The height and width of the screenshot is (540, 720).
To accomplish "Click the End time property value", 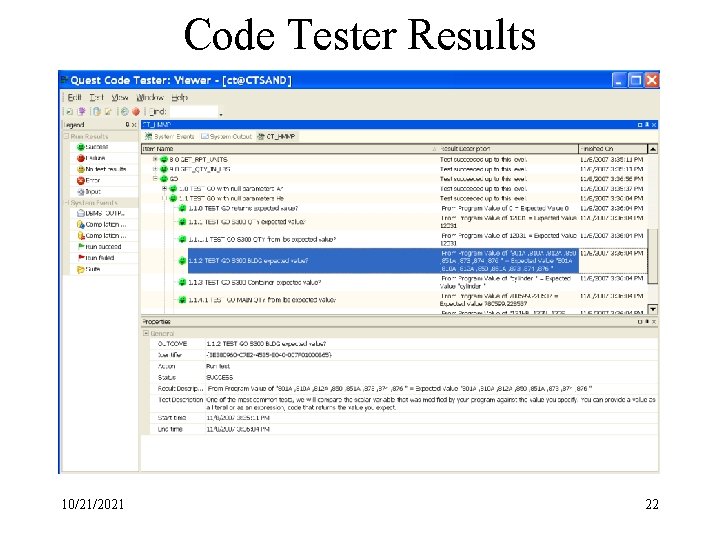I will pos(238,429).
